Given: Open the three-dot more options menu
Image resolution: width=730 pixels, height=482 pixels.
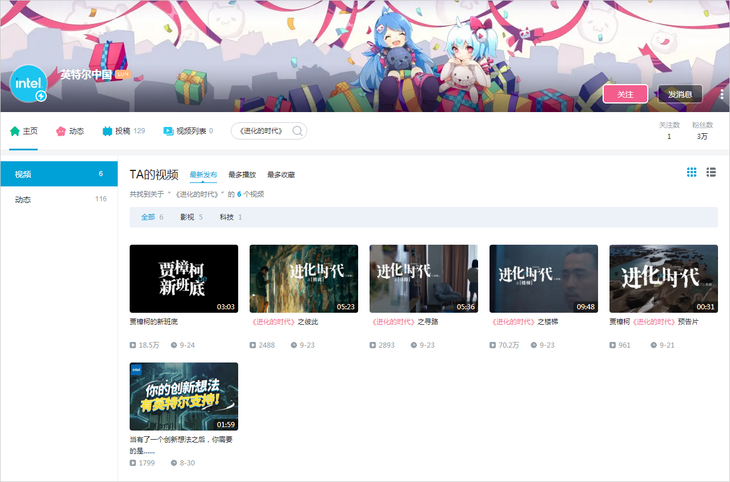Looking at the screenshot, I should click(x=722, y=94).
